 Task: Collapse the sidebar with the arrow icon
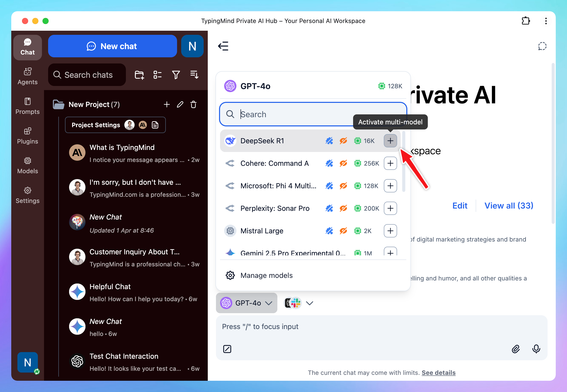[x=223, y=46]
